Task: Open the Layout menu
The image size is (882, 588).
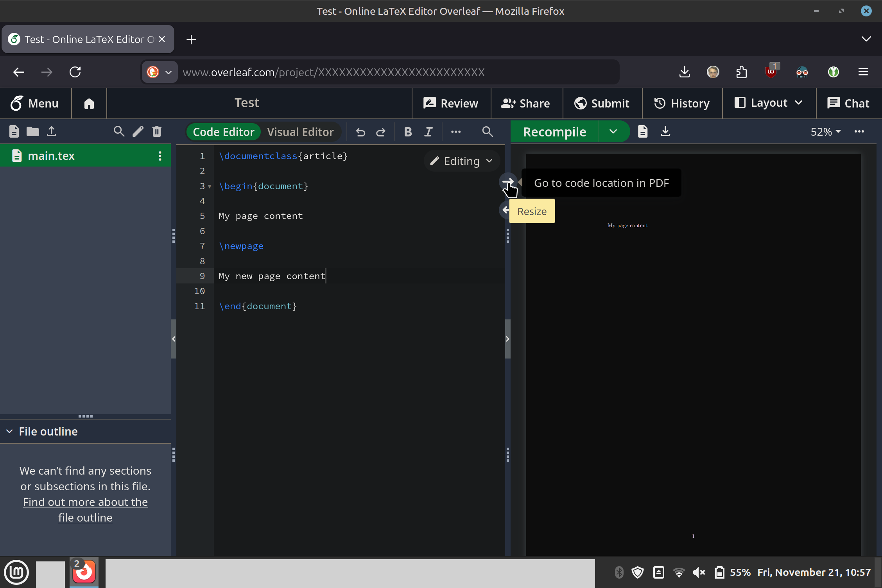Action: click(x=769, y=103)
